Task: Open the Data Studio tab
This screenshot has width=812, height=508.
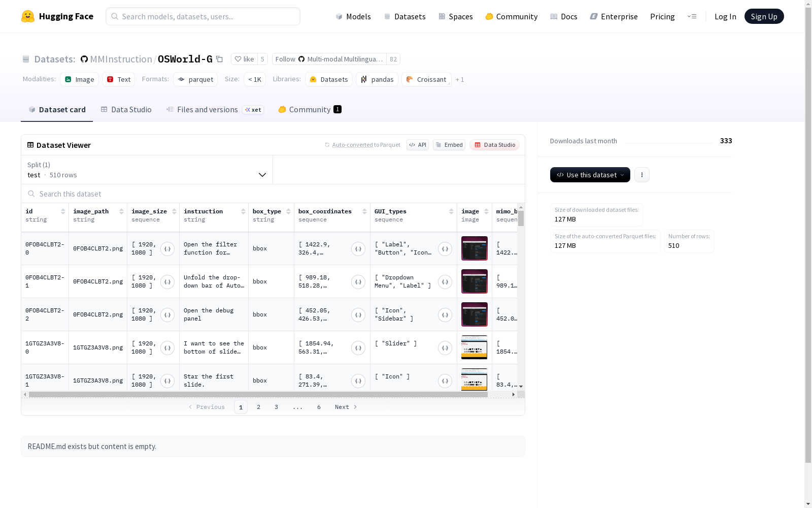Action: (126, 110)
